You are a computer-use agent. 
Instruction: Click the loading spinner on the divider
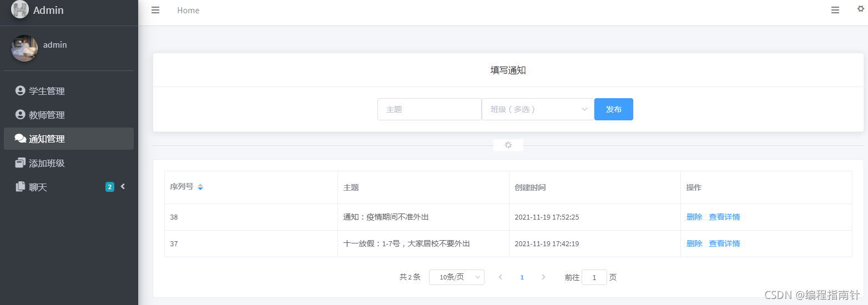[508, 145]
